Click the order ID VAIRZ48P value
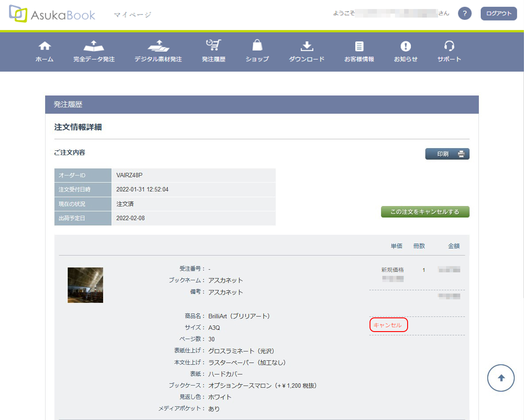 (129, 176)
